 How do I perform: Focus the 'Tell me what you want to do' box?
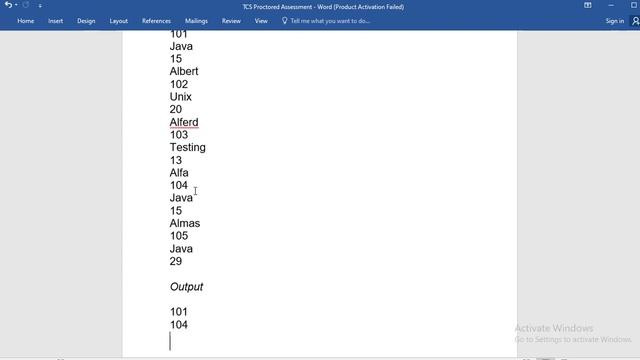pyautogui.click(x=330, y=21)
